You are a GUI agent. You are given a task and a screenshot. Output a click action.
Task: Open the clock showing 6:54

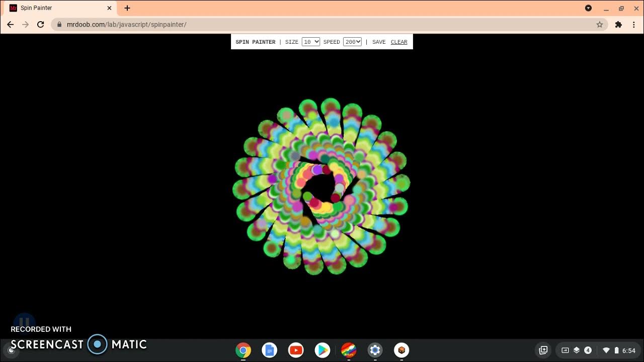629,350
